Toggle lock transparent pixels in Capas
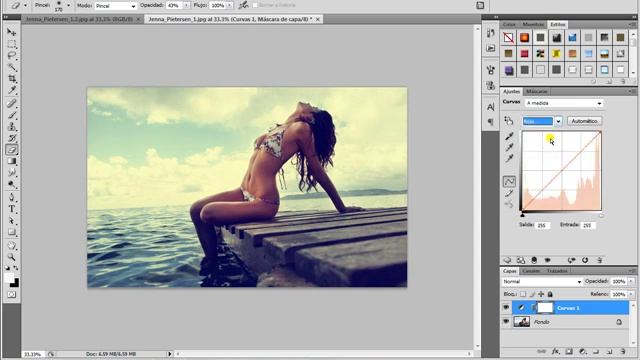 point(523,294)
